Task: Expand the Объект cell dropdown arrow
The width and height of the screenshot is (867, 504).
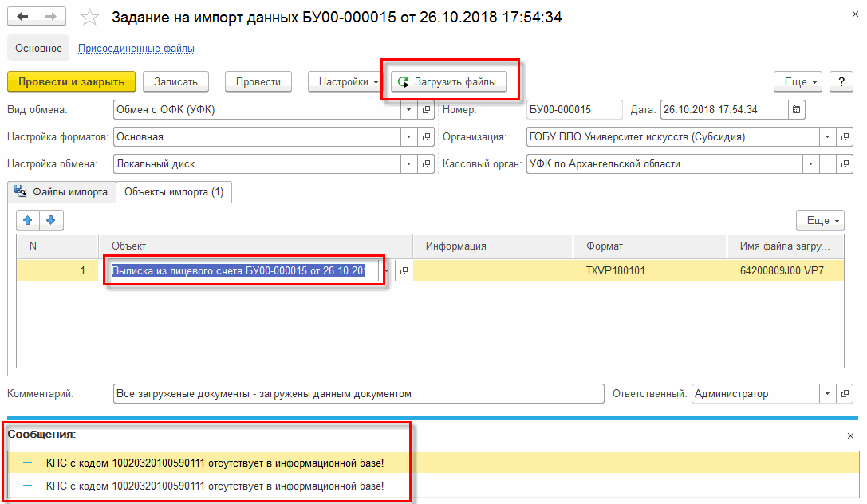Action: [387, 271]
